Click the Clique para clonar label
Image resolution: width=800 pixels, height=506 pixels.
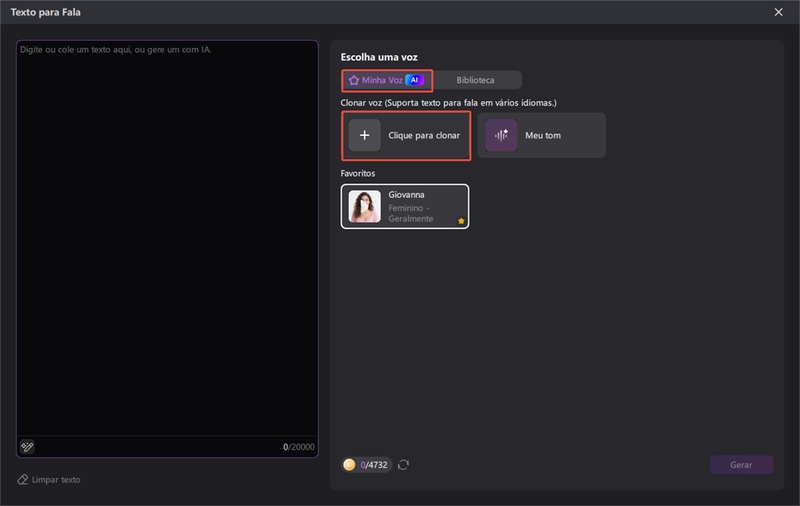[x=424, y=135]
